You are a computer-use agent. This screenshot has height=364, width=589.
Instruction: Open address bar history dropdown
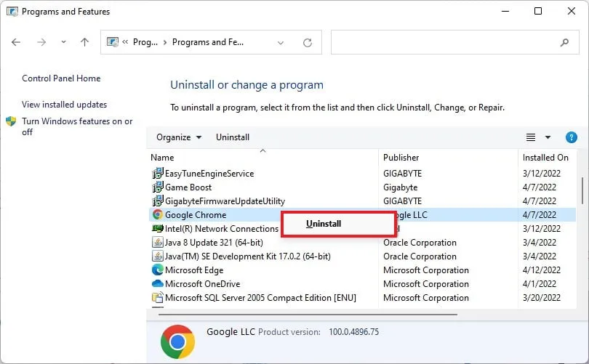click(x=280, y=43)
